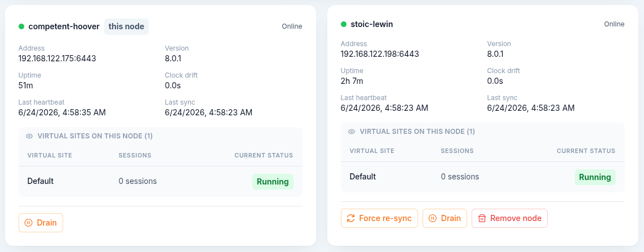The image size is (644, 252).
Task: Click the refresh icon on Force re-sync
Action: [351, 218]
